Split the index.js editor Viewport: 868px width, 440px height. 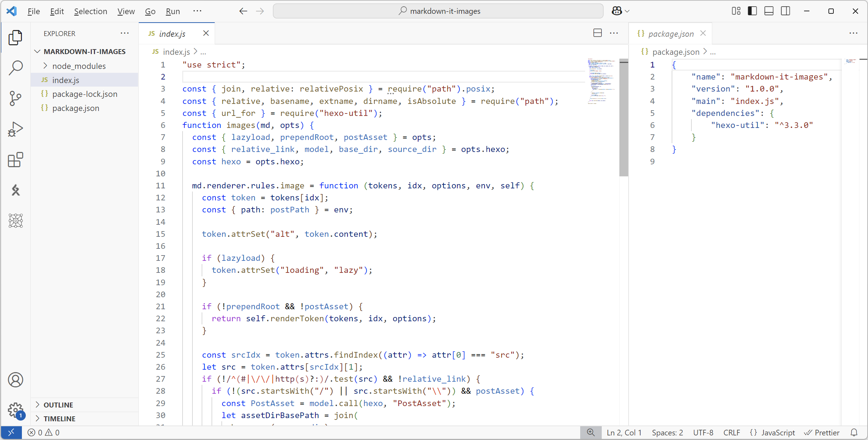pyautogui.click(x=598, y=33)
